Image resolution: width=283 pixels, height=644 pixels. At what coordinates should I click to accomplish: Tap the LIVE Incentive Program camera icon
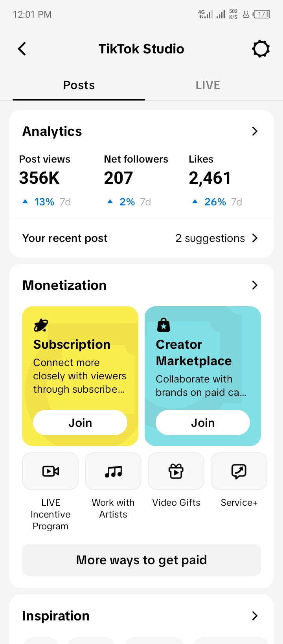[50, 471]
